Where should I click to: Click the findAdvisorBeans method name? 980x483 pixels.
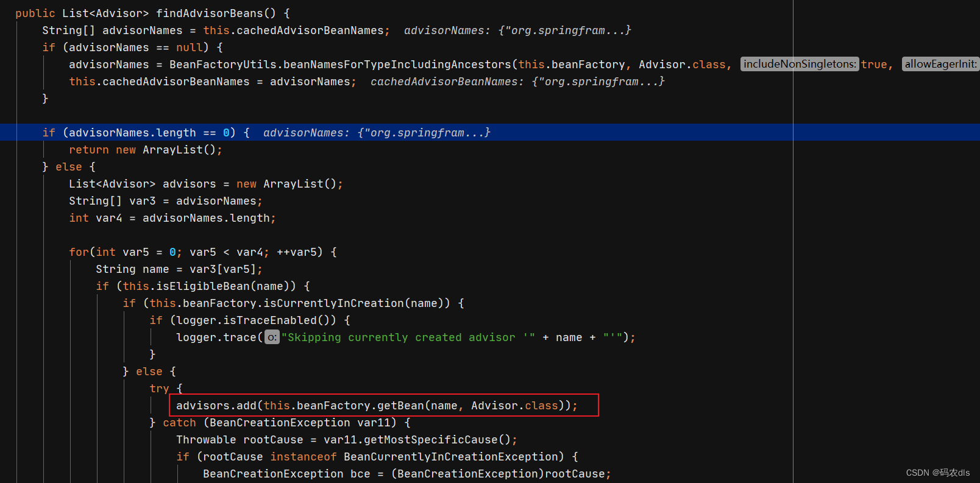coord(210,13)
